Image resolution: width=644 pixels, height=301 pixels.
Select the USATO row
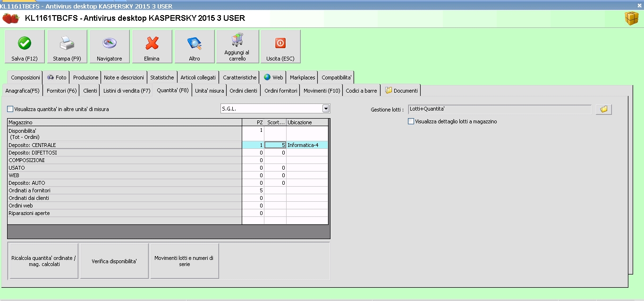pyautogui.click(x=168, y=168)
